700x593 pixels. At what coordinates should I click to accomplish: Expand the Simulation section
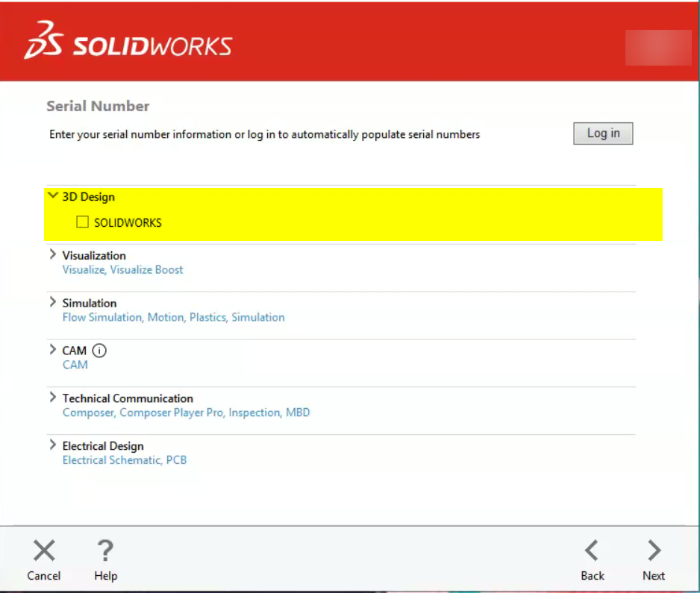pos(53,302)
